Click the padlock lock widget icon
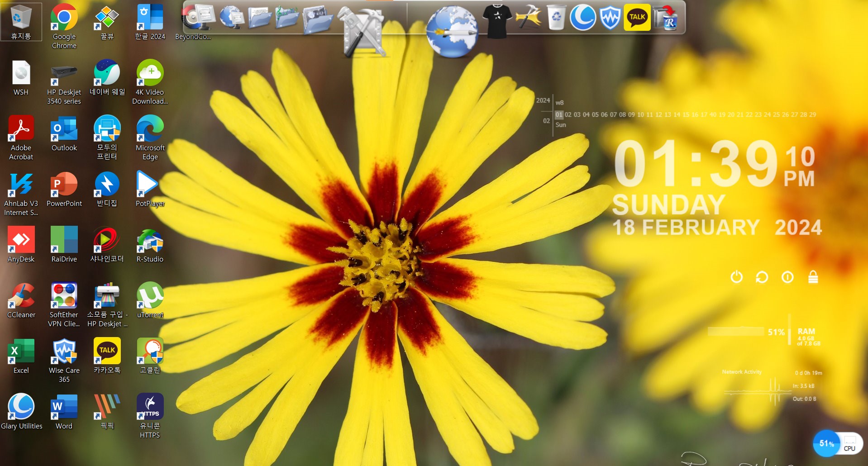 coord(813,276)
